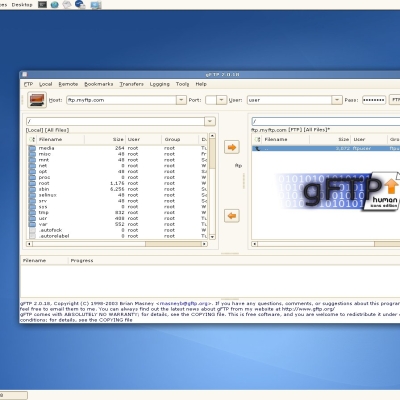Click the remote path input field
The width and height of the screenshot is (400, 400).
[x=326, y=121]
